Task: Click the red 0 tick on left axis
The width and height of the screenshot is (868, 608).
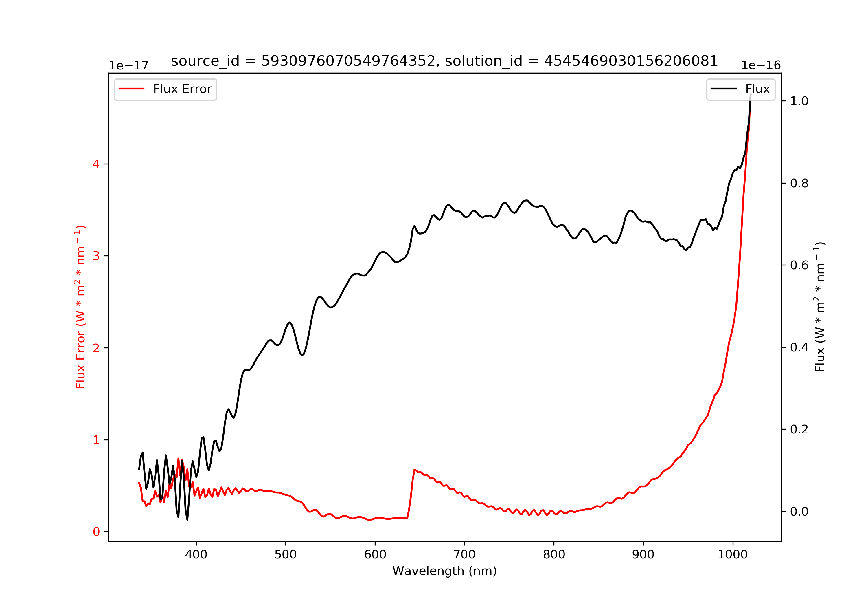Action: pyautogui.click(x=96, y=532)
